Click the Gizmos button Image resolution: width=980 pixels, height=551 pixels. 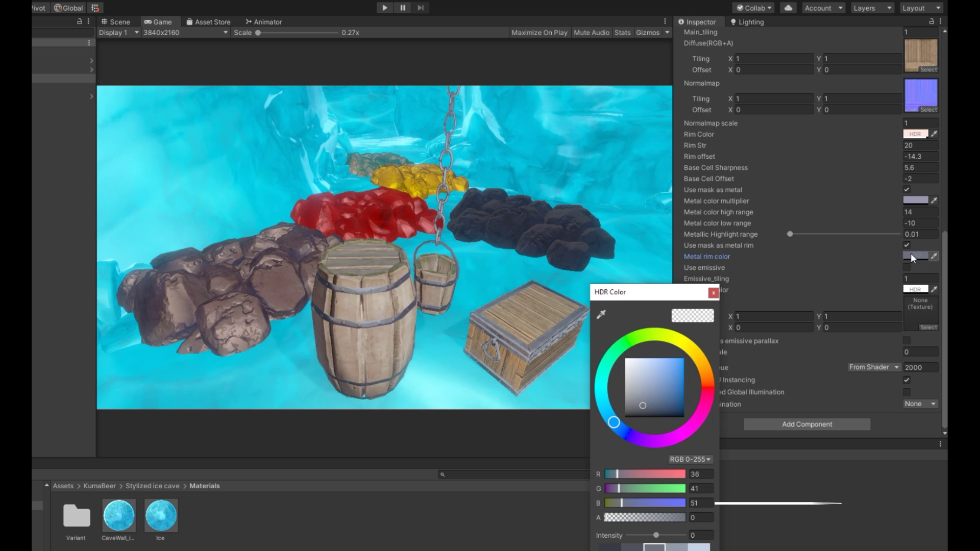[x=648, y=33]
